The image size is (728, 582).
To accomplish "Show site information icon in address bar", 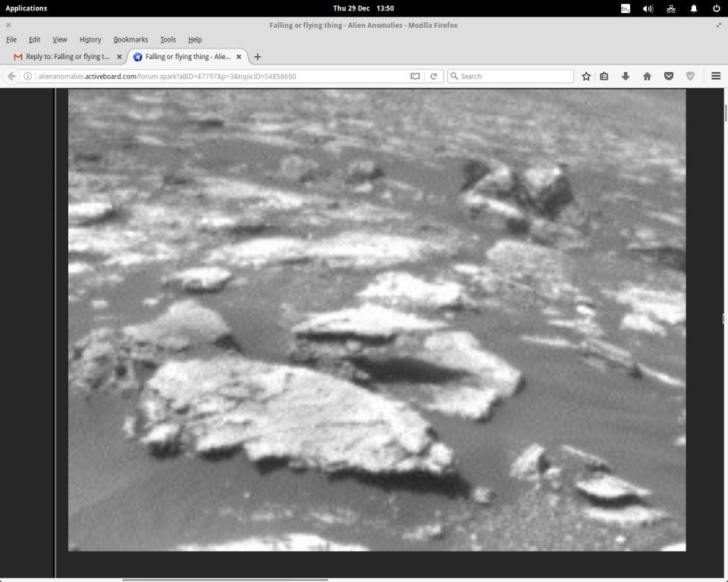I will (28, 76).
